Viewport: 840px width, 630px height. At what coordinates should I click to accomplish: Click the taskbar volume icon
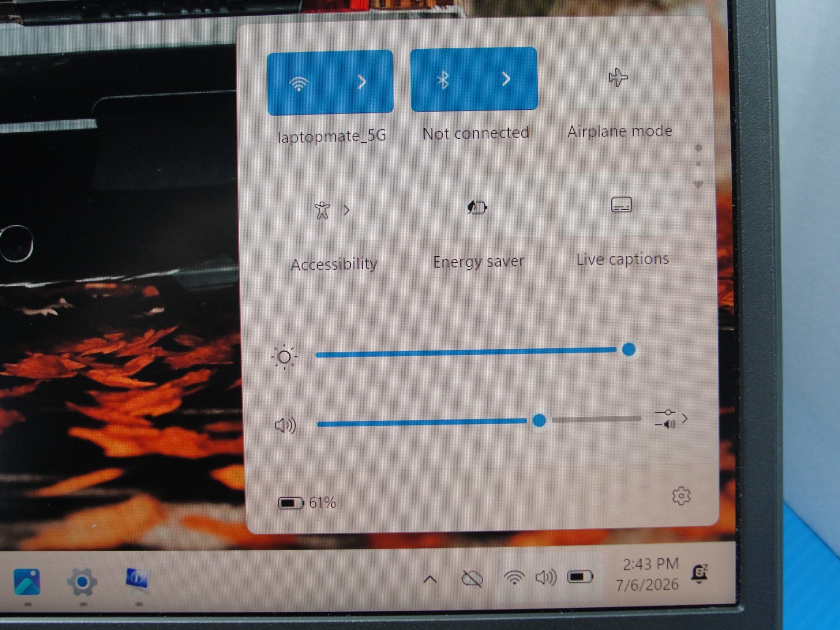click(x=546, y=577)
